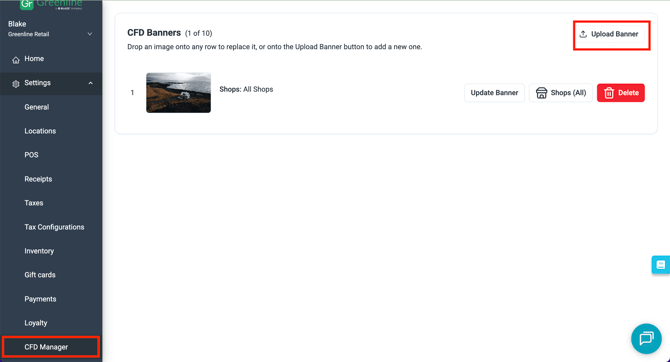The width and height of the screenshot is (670, 362).
Task: Click the banner 1 thumbnail image
Action: [178, 93]
